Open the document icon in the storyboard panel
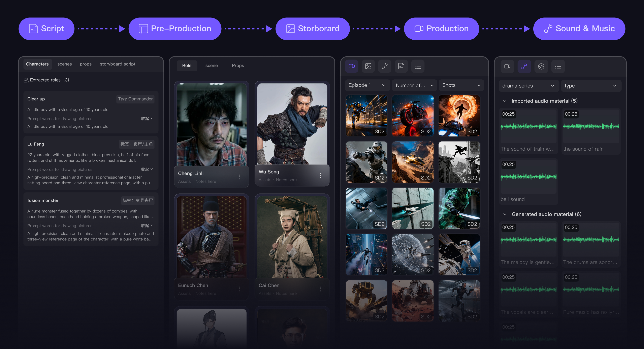644x349 pixels. 401,66
